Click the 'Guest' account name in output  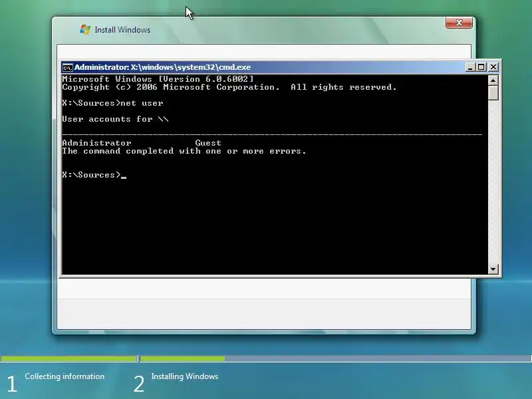pyautogui.click(x=208, y=143)
